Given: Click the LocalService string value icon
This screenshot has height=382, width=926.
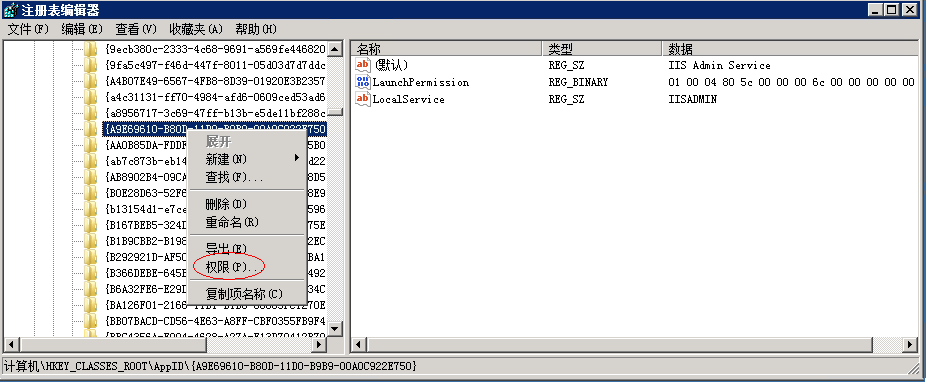Looking at the screenshot, I should pyautogui.click(x=363, y=99).
